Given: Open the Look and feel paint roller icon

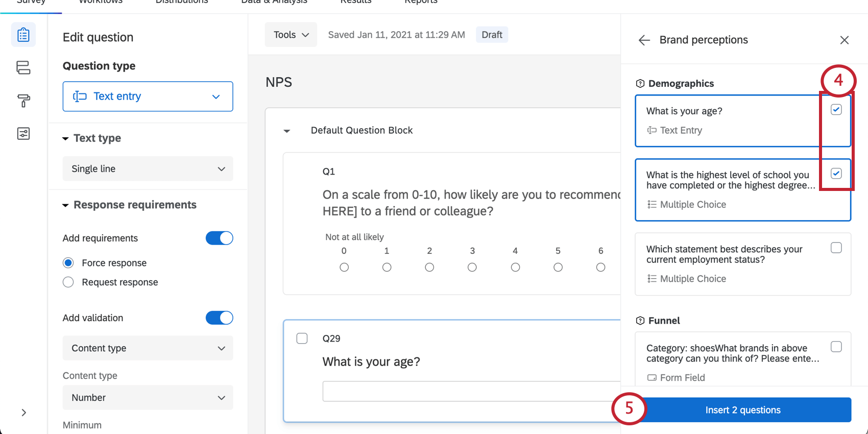Looking at the screenshot, I should point(23,101).
